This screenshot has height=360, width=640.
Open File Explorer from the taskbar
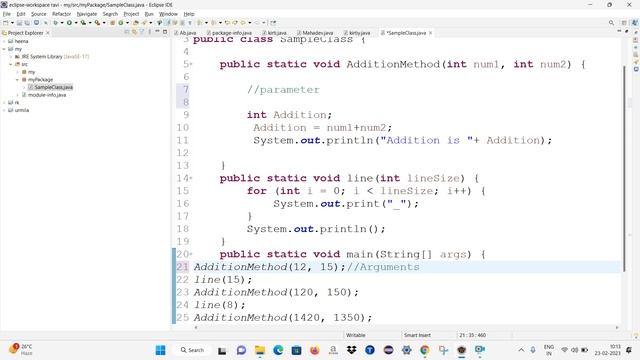(x=260, y=350)
